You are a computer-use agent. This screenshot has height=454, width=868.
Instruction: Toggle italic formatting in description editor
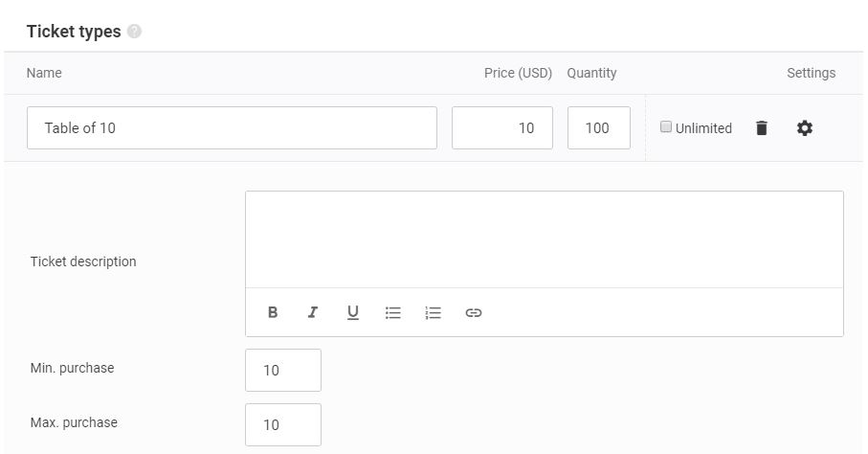coord(313,312)
